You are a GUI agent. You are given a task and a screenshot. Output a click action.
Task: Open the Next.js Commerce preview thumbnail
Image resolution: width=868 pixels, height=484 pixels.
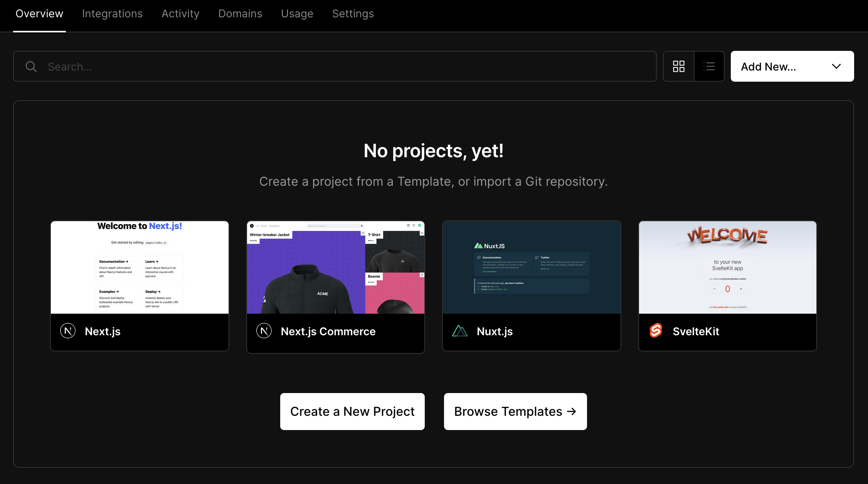pyautogui.click(x=335, y=267)
